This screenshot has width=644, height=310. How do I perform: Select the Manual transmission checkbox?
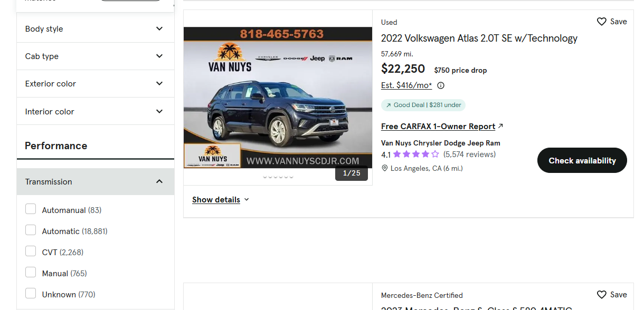[x=31, y=273]
